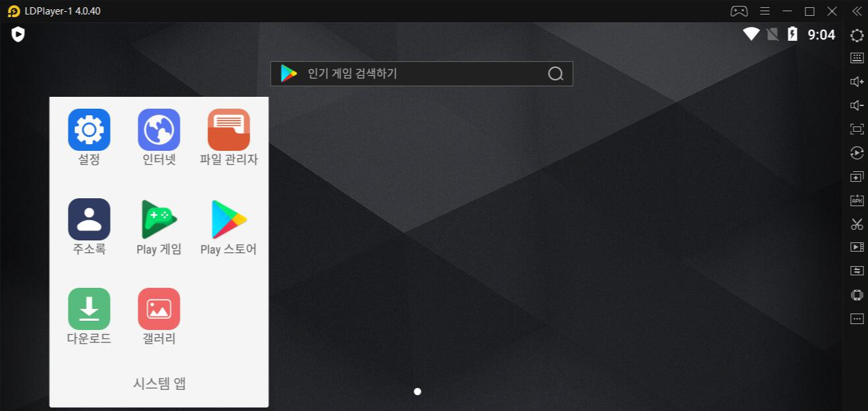Click the home screen page indicator dot
868x411 pixels.
click(x=418, y=391)
